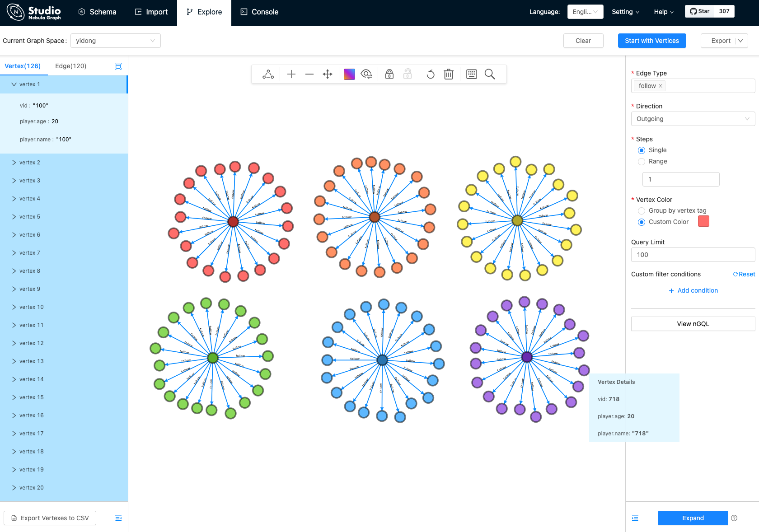Screen dimensions: 759x532
Task: Click the search magnifier icon in toolbar
Action: (x=490, y=74)
